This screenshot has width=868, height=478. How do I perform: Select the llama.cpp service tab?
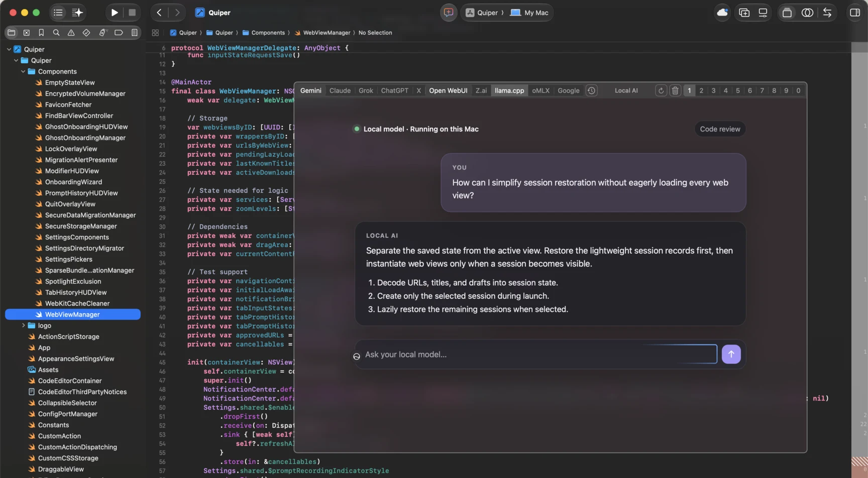point(509,91)
